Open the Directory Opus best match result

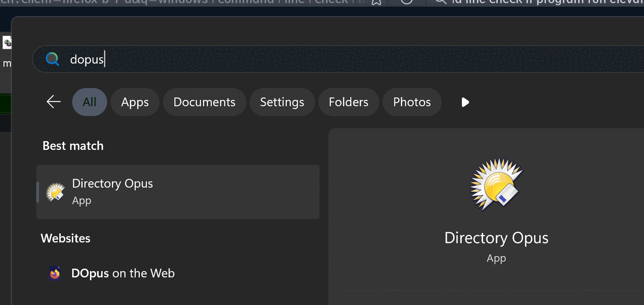178,192
